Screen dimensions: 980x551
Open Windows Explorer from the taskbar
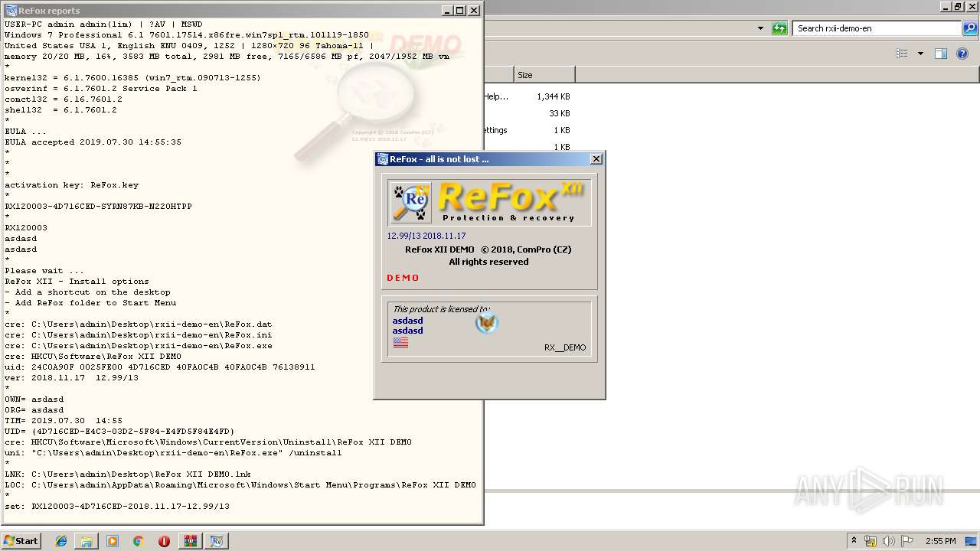pyautogui.click(x=87, y=541)
